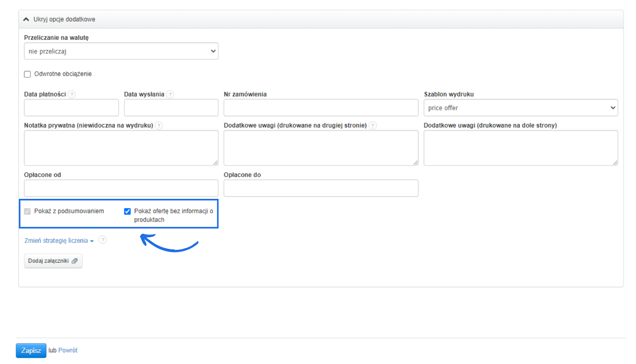Click help icon next to Data płatności
Screen dimensions: 636x364
71,94
